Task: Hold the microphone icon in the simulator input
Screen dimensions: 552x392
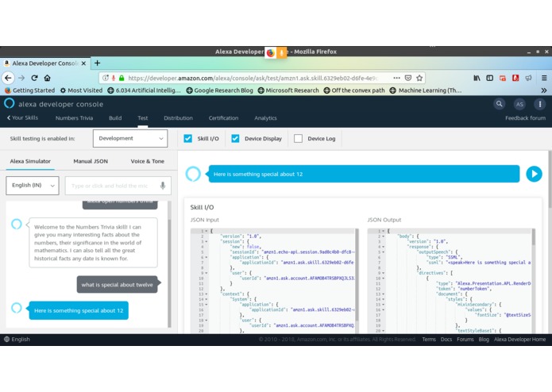Action: click(163, 186)
